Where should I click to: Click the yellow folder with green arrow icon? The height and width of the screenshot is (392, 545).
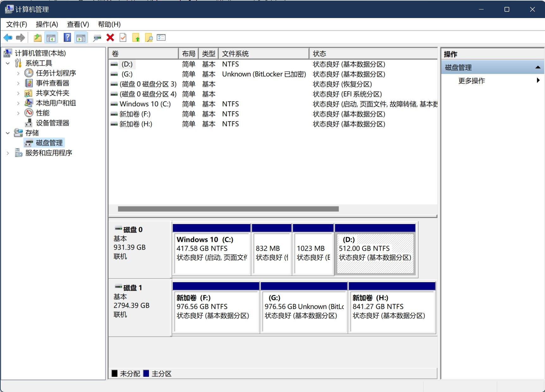[x=136, y=38]
